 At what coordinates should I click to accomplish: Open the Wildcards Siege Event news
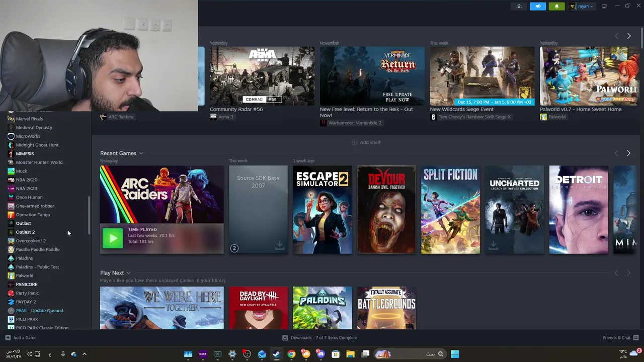482,76
